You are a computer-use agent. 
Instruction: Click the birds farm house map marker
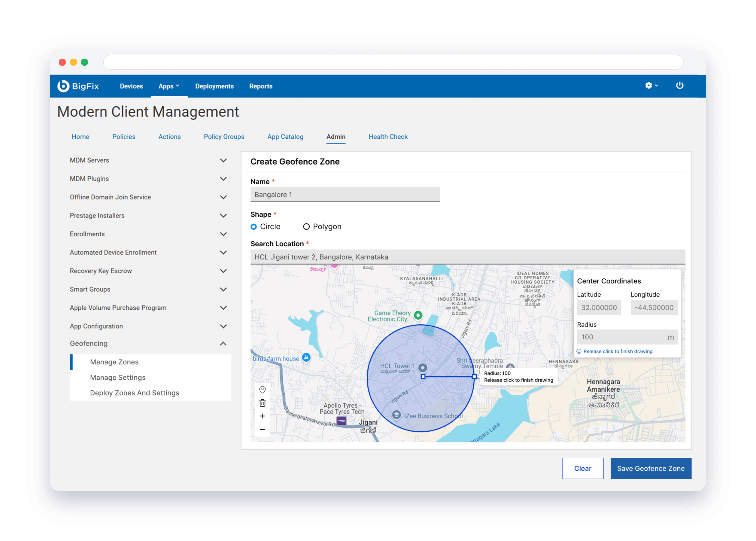coord(306,358)
